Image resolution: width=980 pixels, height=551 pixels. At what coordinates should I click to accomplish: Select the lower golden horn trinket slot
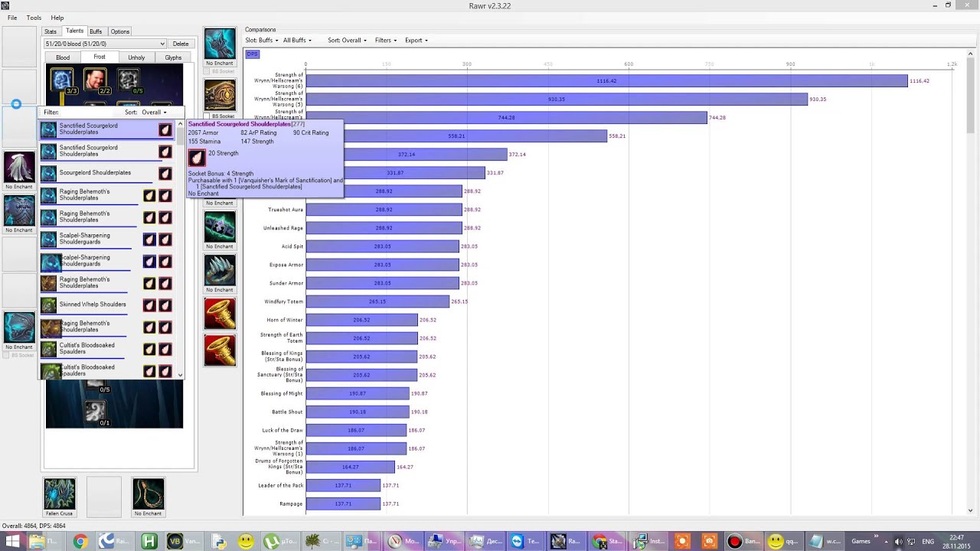click(220, 350)
